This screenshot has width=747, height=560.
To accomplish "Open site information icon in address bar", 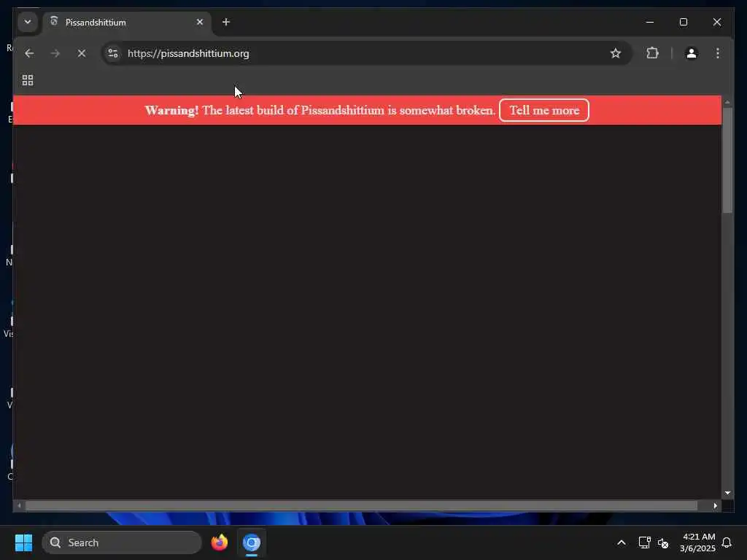I will click(x=113, y=53).
